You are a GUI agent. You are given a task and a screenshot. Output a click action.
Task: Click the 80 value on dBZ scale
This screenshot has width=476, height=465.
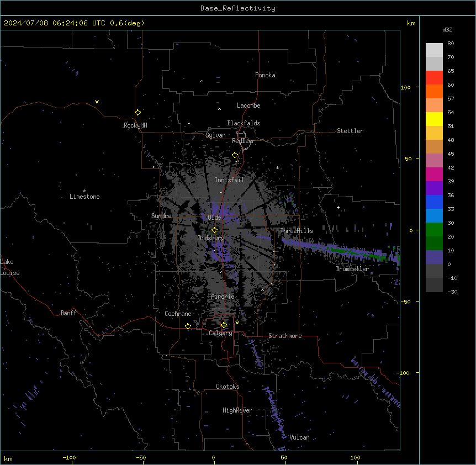451,44
